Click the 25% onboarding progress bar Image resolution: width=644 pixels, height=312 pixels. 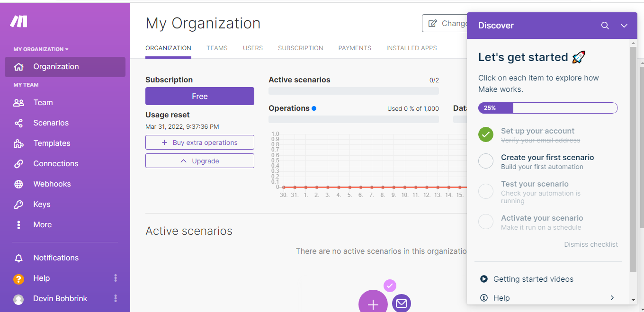pyautogui.click(x=548, y=108)
